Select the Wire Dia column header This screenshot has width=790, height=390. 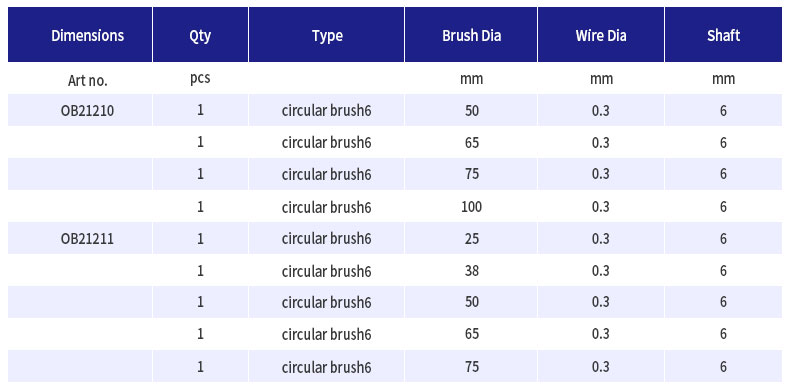pyautogui.click(x=601, y=35)
